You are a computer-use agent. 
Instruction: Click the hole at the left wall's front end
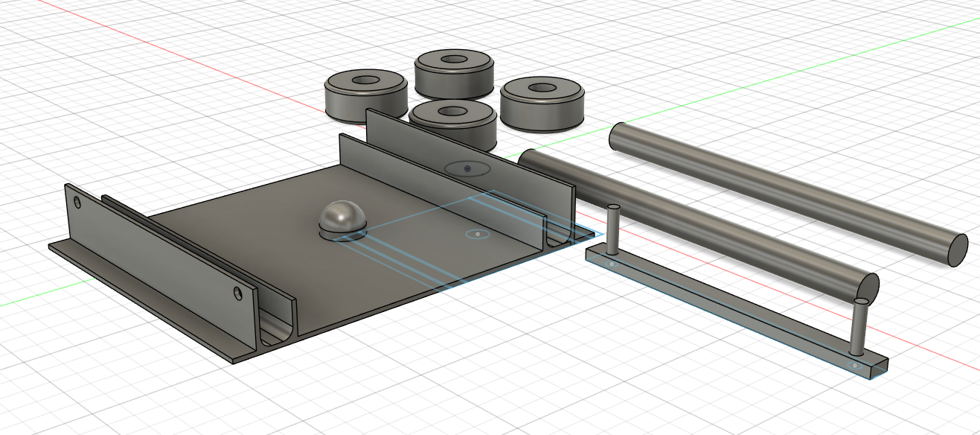237,293
